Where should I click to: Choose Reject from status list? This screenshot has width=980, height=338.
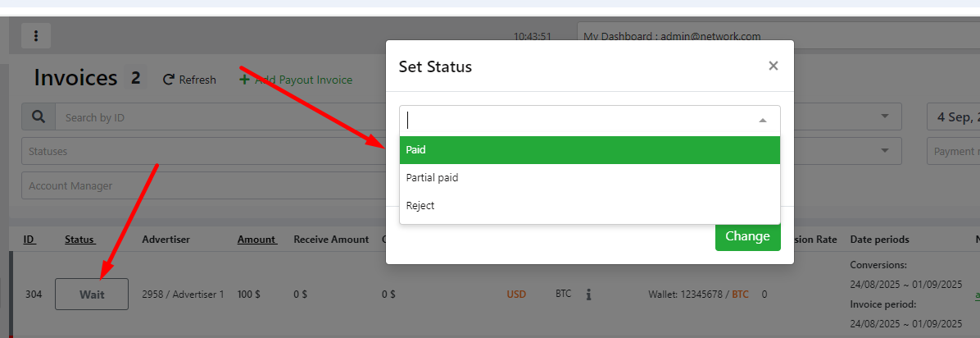tap(589, 205)
